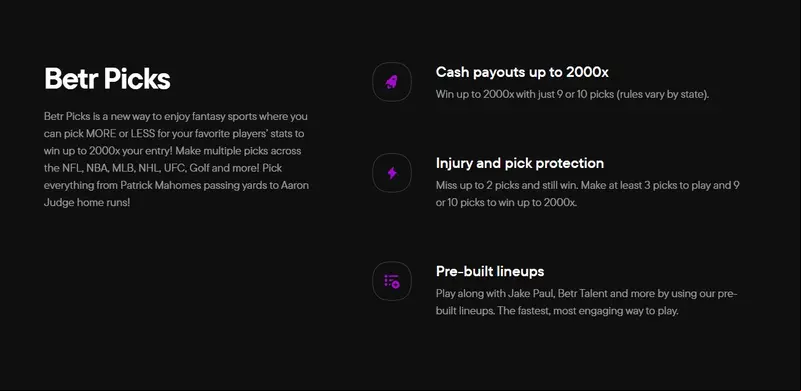Click the 'Win up to 2000x with just 9' description
This screenshot has width=801, height=391.
pos(573,95)
